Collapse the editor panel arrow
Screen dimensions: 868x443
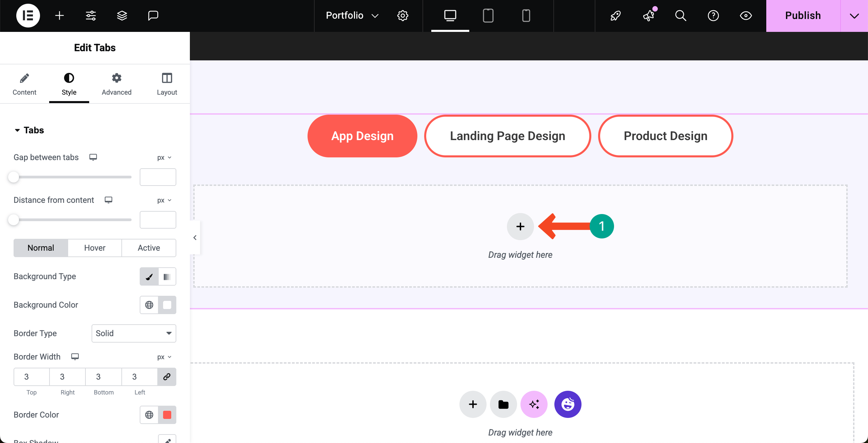[195, 238]
